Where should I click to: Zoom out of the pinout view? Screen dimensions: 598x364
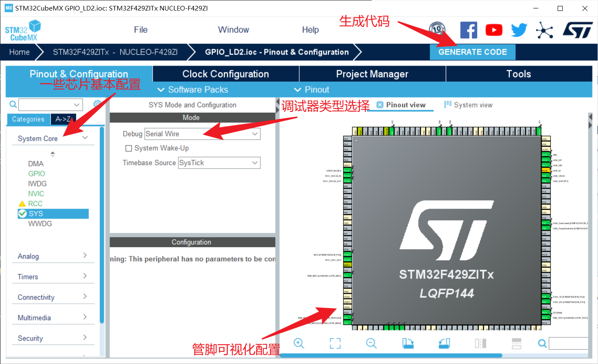tap(371, 343)
